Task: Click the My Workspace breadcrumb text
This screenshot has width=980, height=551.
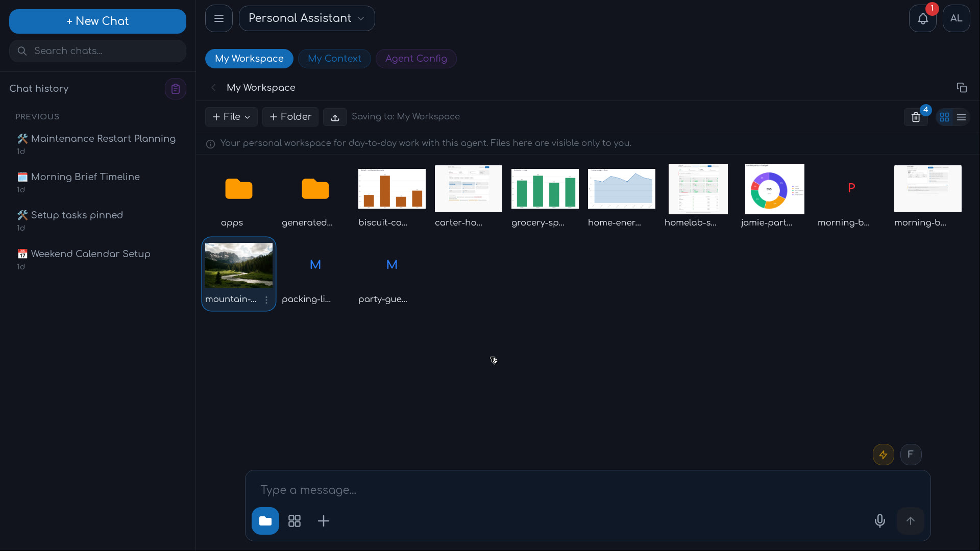Action: pos(261,88)
